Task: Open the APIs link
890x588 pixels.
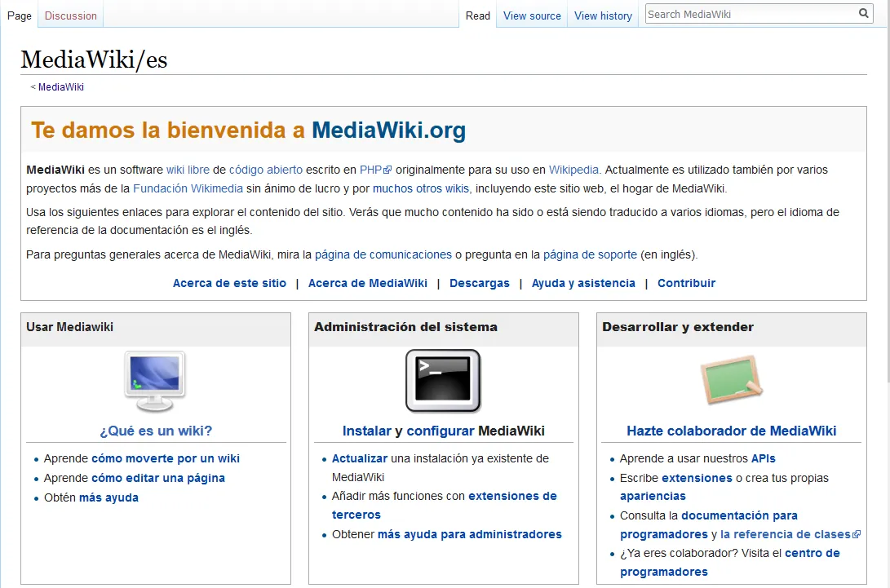Action: tap(763, 458)
